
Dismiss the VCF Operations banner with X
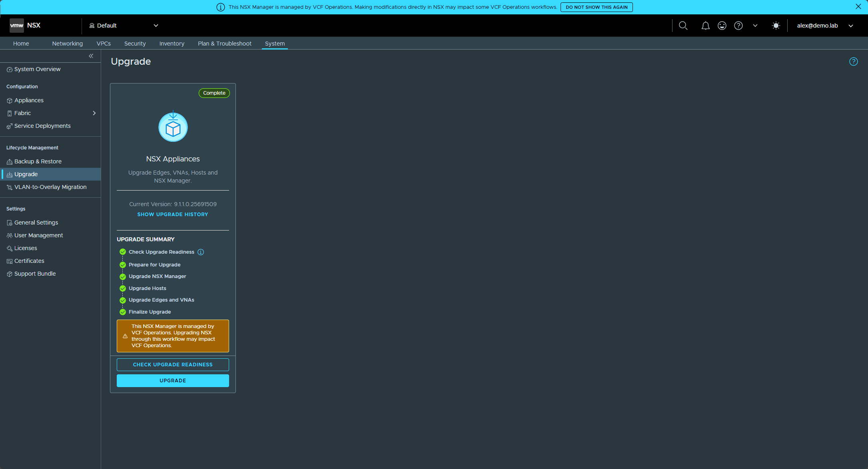[858, 6]
